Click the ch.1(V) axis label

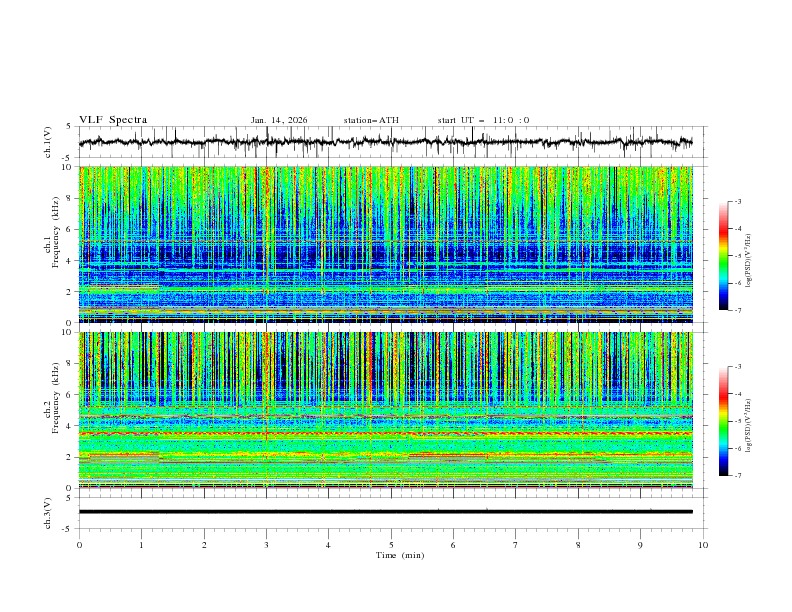pyautogui.click(x=48, y=142)
